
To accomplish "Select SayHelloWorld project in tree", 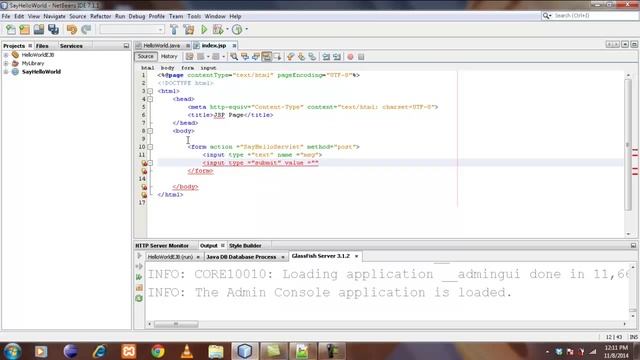I will (x=41, y=72).
